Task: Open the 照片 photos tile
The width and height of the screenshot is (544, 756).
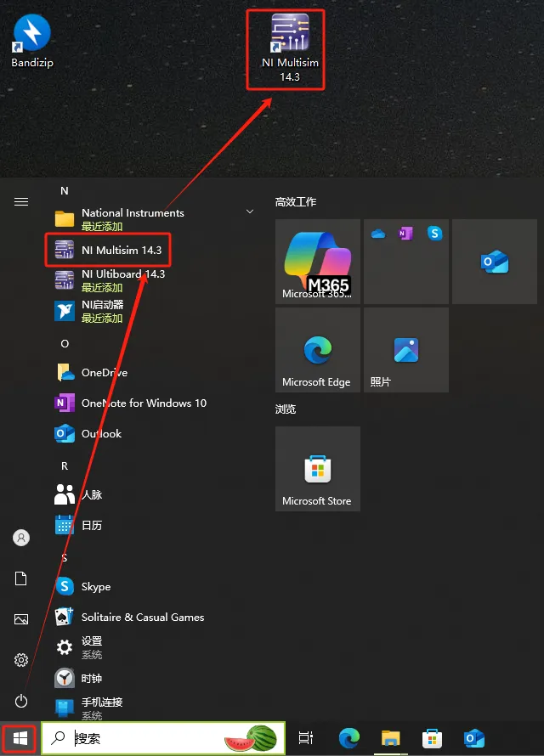Action: pyautogui.click(x=406, y=350)
